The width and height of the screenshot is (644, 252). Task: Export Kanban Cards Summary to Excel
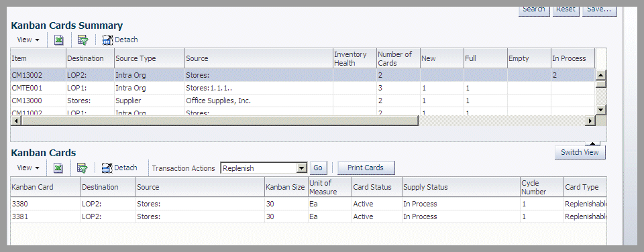tap(59, 40)
